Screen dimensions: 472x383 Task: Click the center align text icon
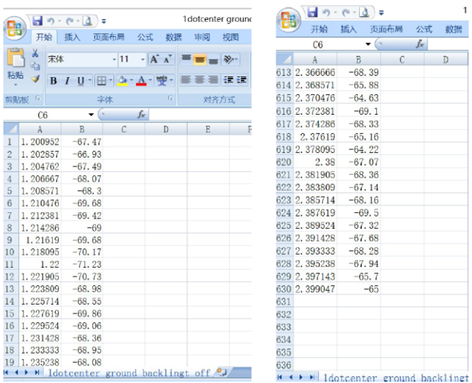pyautogui.click(x=199, y=80)
